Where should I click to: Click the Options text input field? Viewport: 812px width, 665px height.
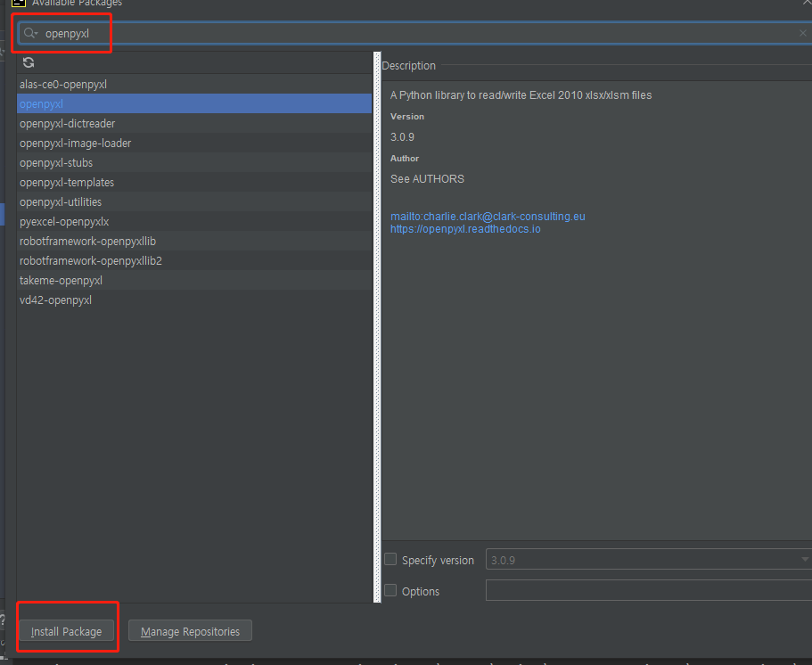(649, 590)
